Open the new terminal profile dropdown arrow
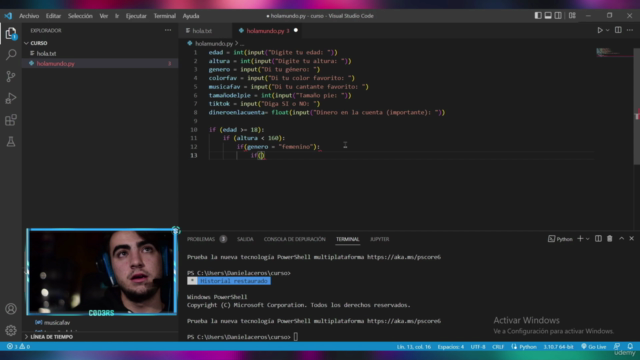Viewport: 640px width, 360px height. [x=587, y=239]
